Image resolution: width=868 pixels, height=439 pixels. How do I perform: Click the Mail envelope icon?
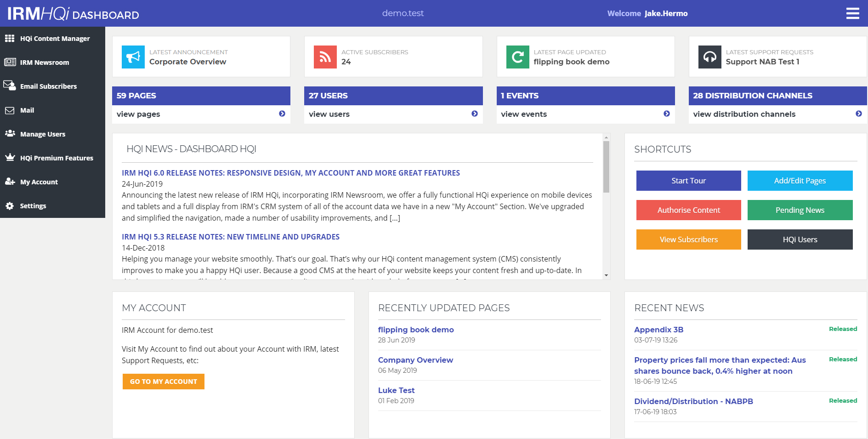[x=10, y=110]
